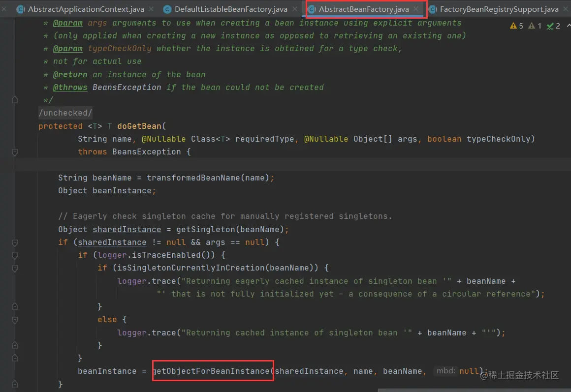This screenshot has height=392, width=571.
Task: Click the first @param args Javadoc tag
Action: pos(68,23)
